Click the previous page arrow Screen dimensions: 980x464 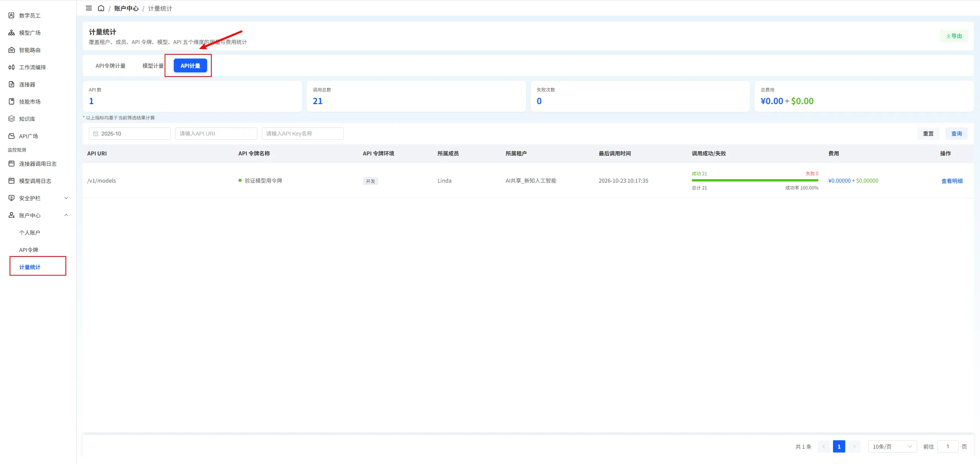point(823,446)
